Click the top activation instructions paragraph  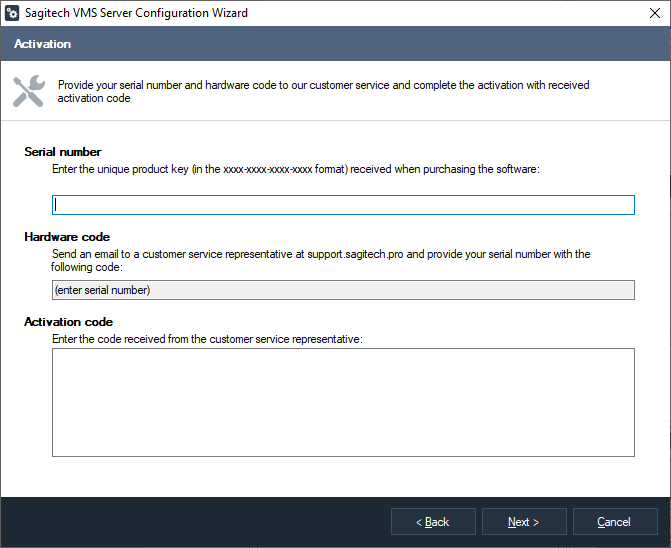[x=323, y=92]
